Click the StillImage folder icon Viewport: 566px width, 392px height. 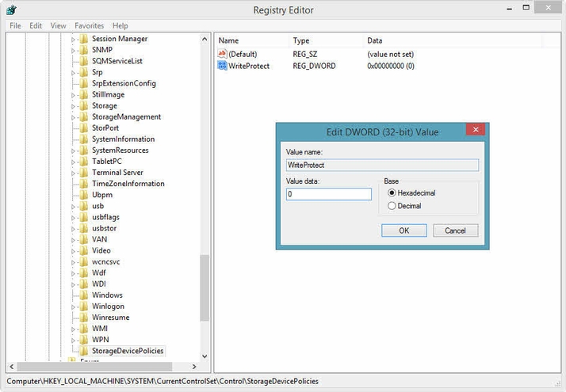(84, 94)
